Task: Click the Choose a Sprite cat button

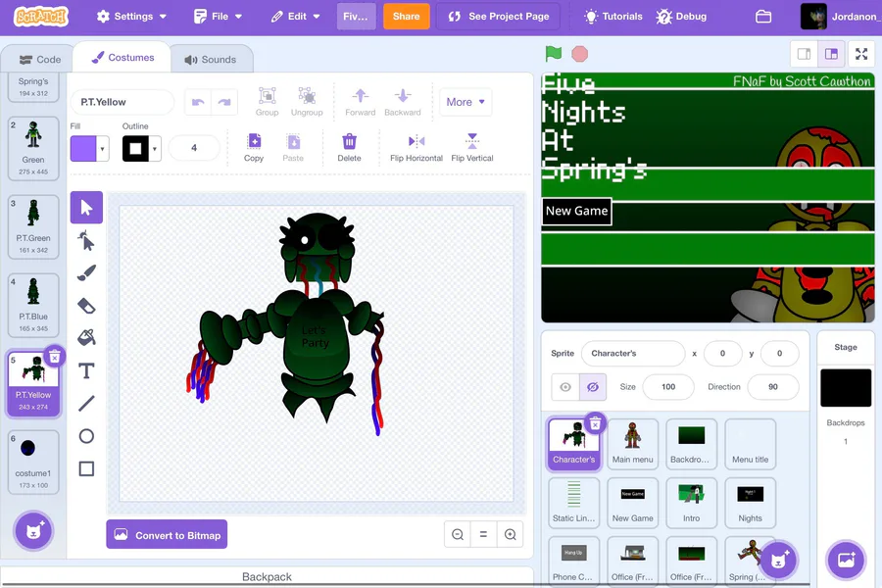Action: click(x=778, y=560)
